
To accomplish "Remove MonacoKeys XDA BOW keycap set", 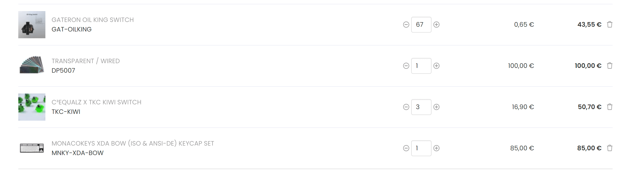I will (x=609, y=148).
